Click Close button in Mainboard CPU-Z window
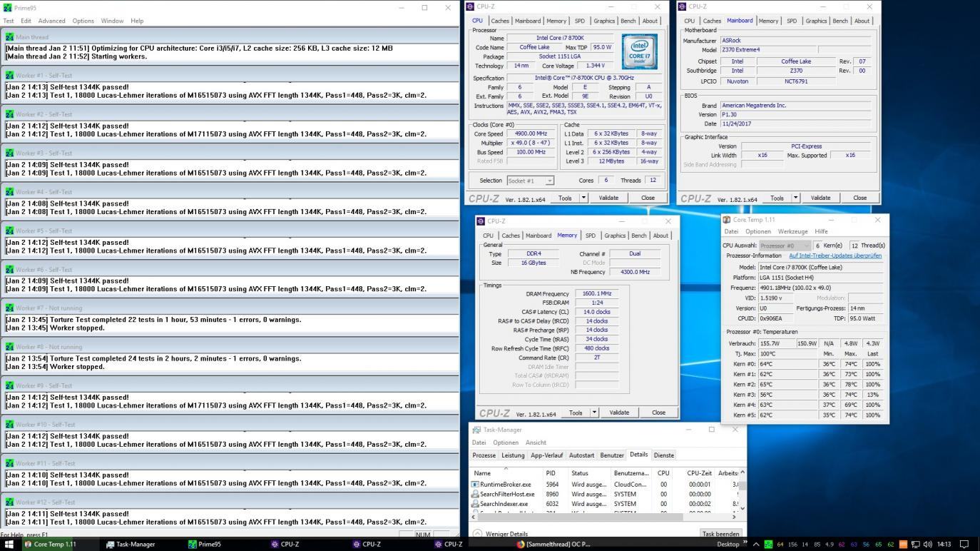The height and width of the screenshot is (551, 980). click(x=860, y=198)
